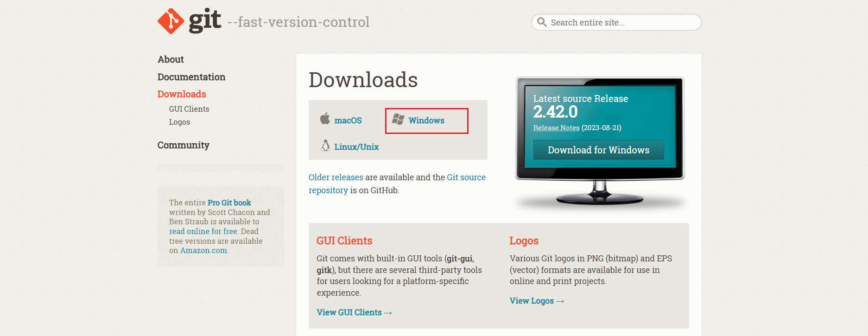868x336 pixels.
Task: Click the Apple macOS icon
Action: pyautogui.click(x=325, y=119)
